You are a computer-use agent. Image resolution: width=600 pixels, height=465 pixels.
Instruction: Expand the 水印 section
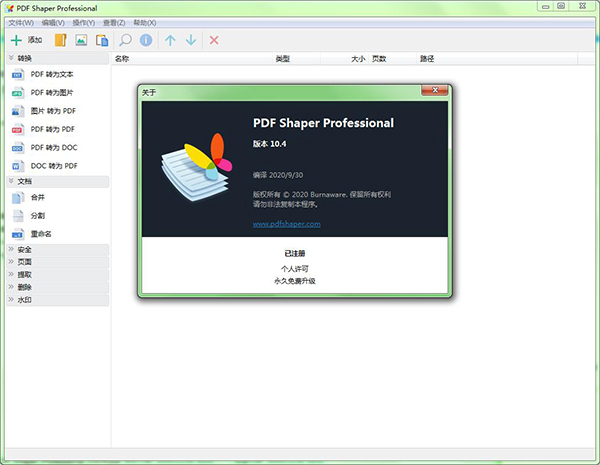(57, 300)
